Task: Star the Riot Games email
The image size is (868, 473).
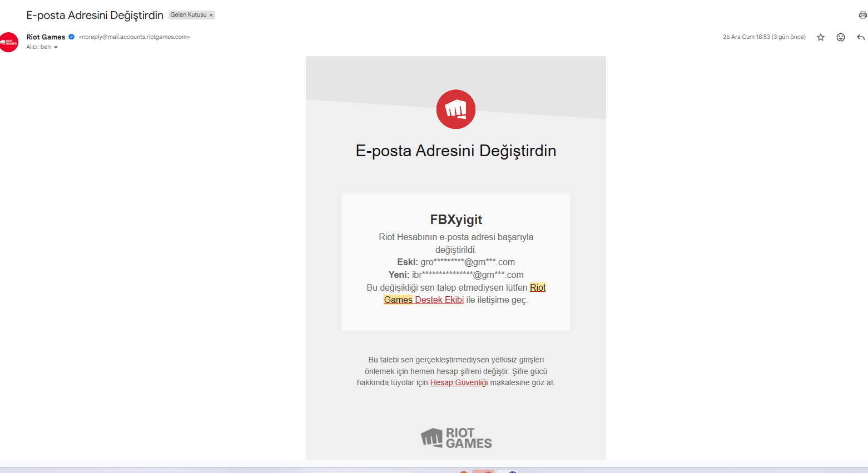Action: (x=821, y=37)
